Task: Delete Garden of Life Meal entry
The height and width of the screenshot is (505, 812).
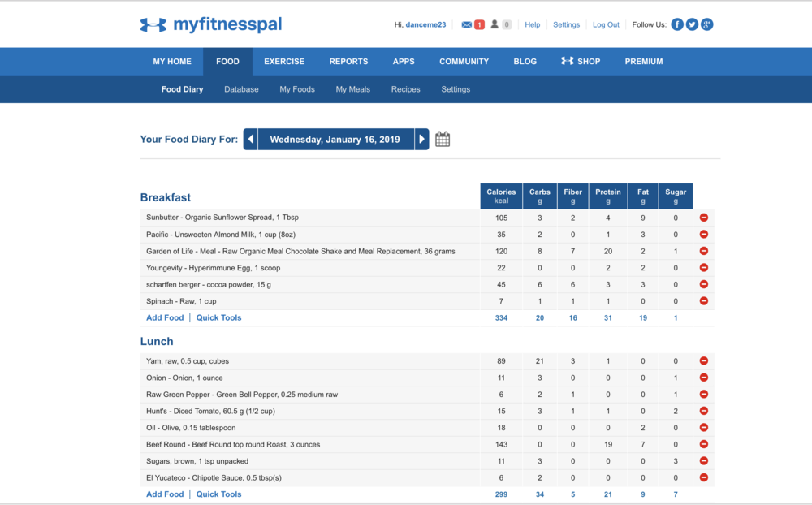Action: [704, 251]
